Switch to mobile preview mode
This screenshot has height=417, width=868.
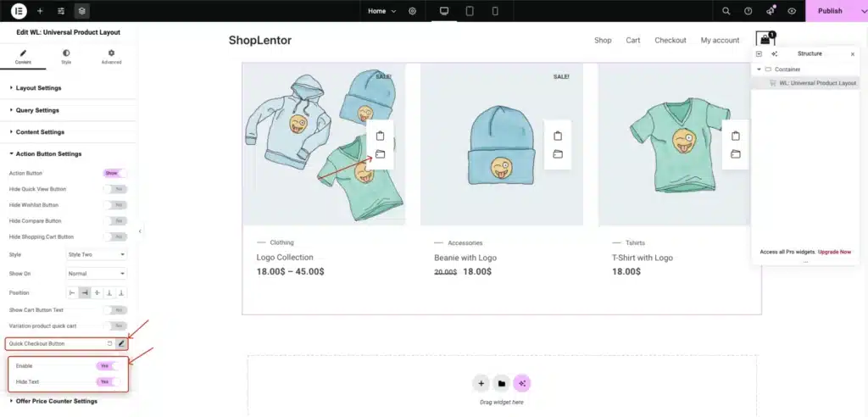tap(495, 11)
